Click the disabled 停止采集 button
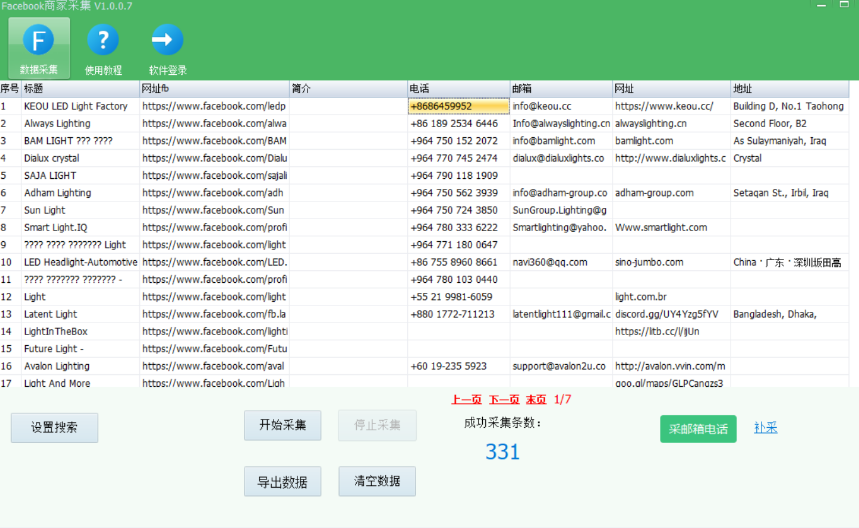 377,425
